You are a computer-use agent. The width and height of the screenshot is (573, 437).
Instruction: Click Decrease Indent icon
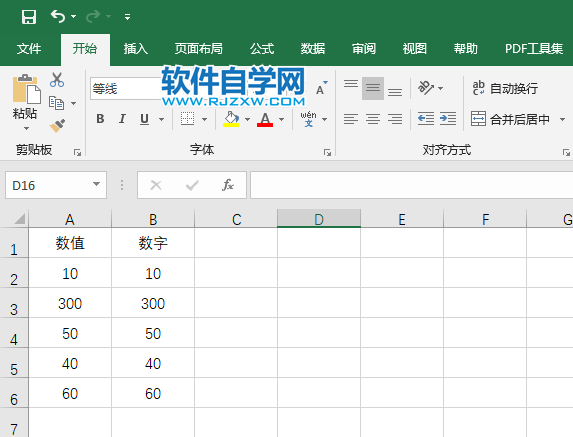426,119
